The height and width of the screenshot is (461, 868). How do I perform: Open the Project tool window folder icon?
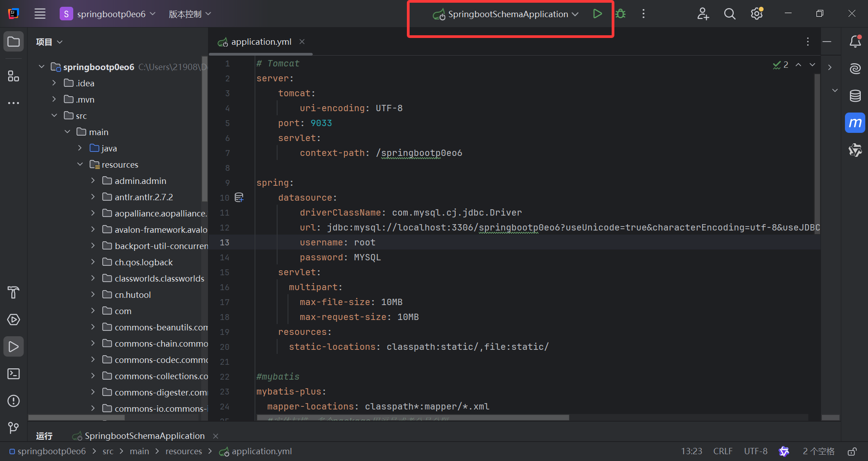pyautogui.click(x=14, y=41)
